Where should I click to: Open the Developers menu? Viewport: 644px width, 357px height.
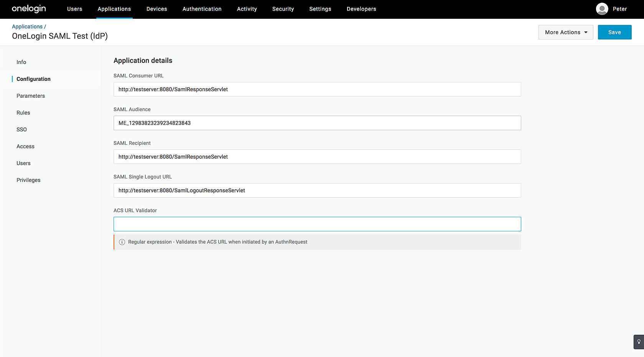click(361, 9)
